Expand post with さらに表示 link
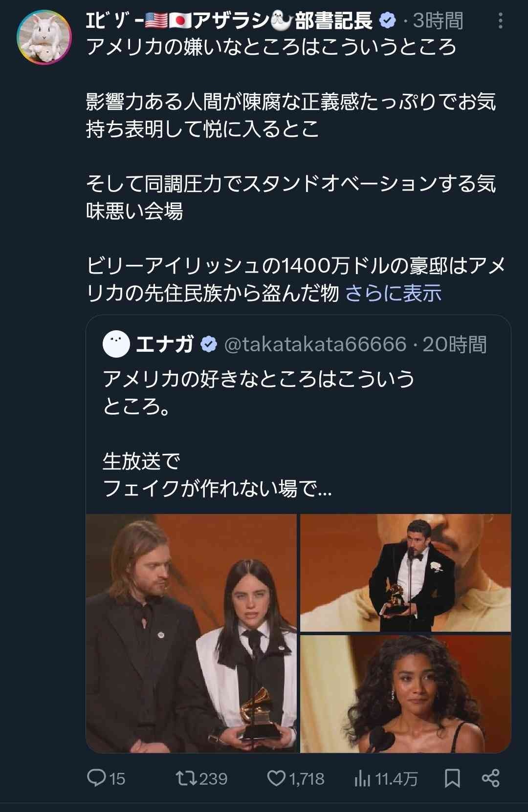 pyautogui.click(x=393, y=293)
